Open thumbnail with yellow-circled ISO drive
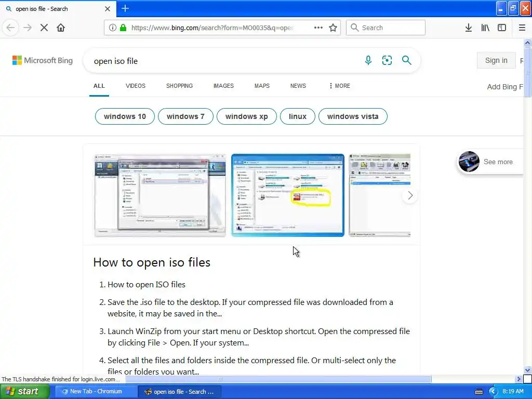 [x=288, y=195]
